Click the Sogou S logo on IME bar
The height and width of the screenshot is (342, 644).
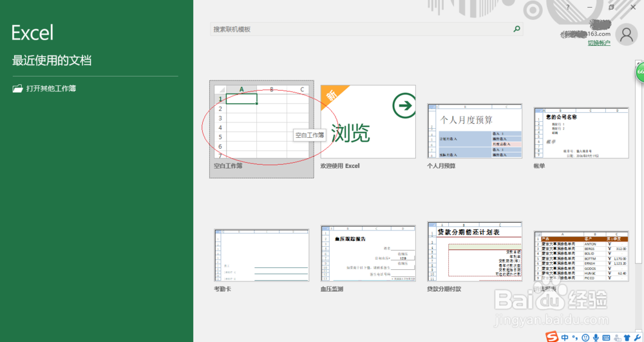552,337
